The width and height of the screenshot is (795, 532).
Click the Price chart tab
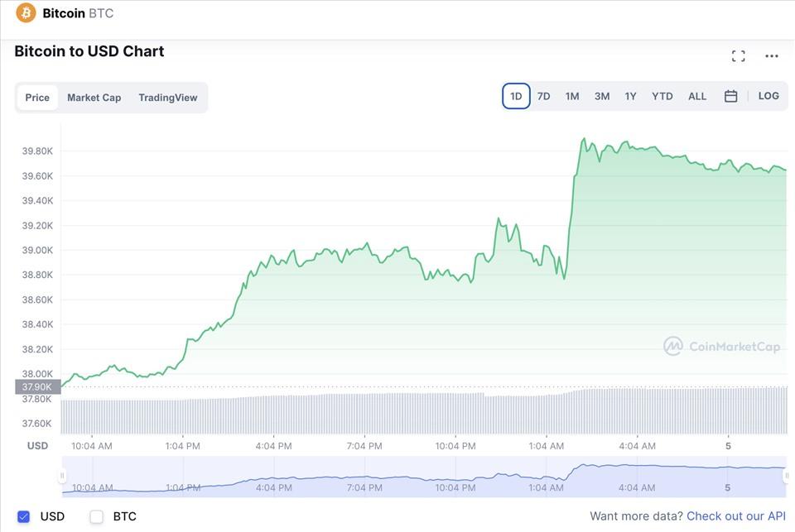[x=36, y=97]
